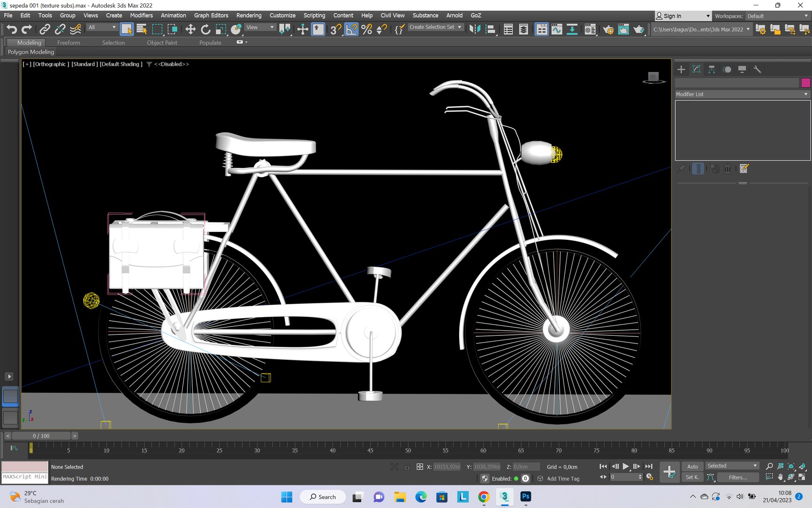Click Render Production teapot icon
Screen dimensions: 812x508
point(639,29)
